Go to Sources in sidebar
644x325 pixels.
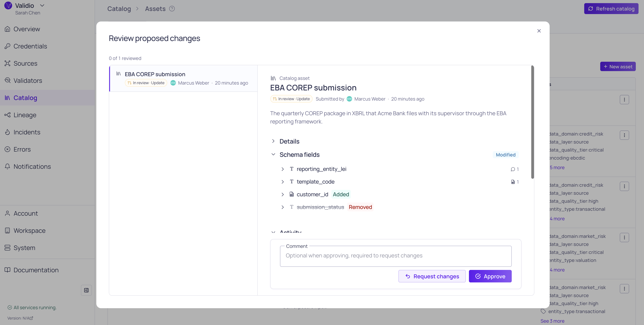[x=25, y=63]
